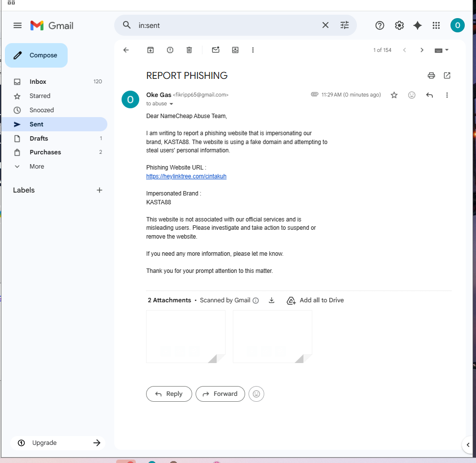The height and width of the screenshot is (463, 476).
Task: Expand More folders in sidebar
Action: pyautogui.click(x=36, y=167)
